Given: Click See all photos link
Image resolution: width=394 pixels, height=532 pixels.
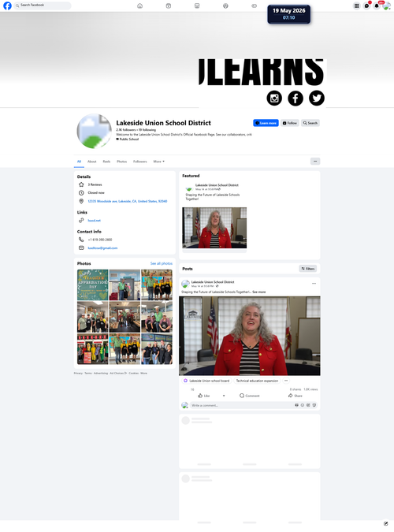Looking at the screenshot, I should click(x=162, y=263).
